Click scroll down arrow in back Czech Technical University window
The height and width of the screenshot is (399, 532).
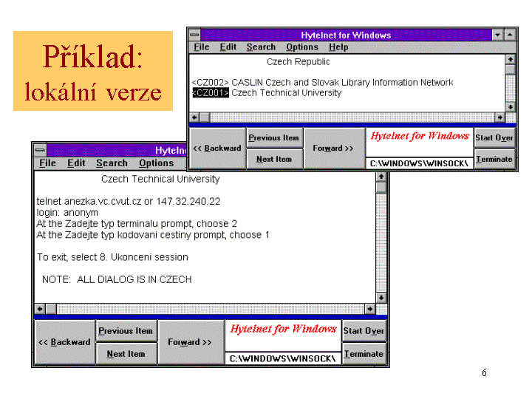(381, 298)
